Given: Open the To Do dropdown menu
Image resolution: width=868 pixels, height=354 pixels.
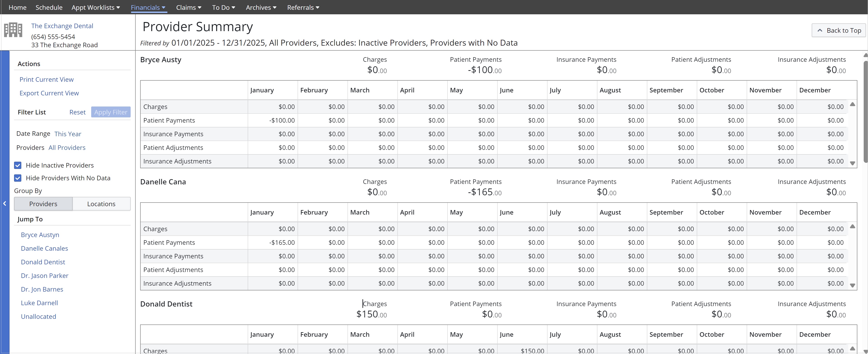Looking at the screenshot, I should click(224, 7).
